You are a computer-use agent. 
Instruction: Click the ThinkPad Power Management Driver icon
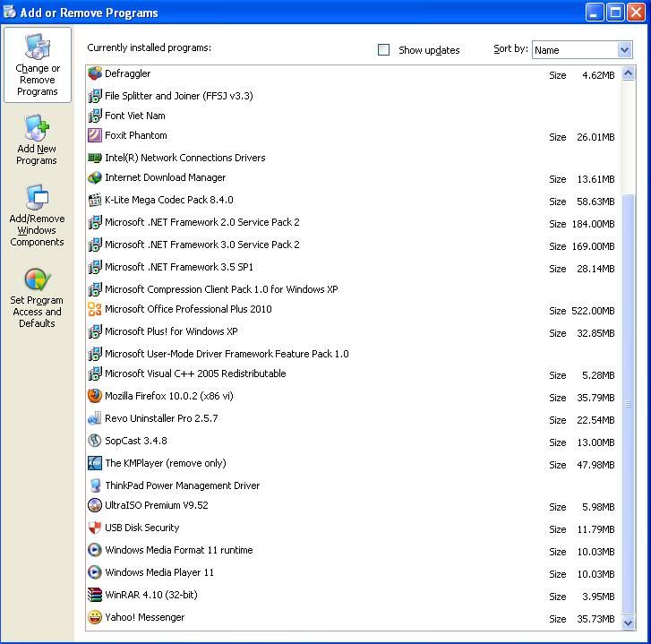(95, 485)
